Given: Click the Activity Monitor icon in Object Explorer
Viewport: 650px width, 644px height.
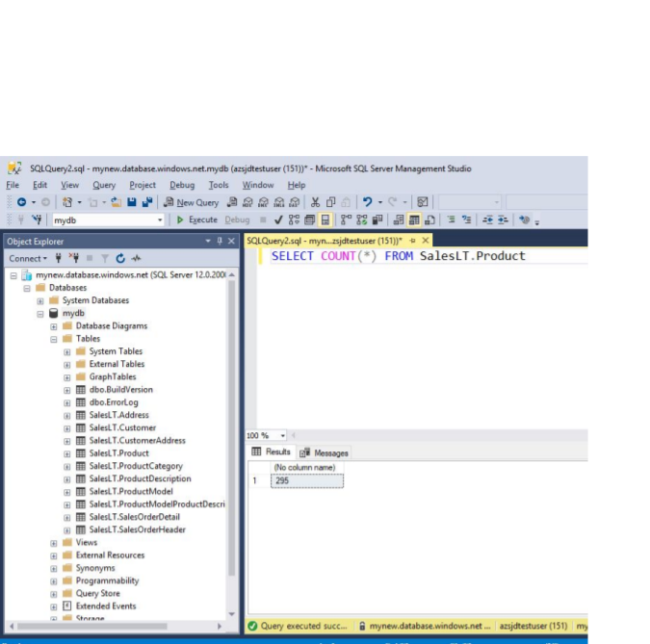Looking at the screenshot, I should (137, 258).
